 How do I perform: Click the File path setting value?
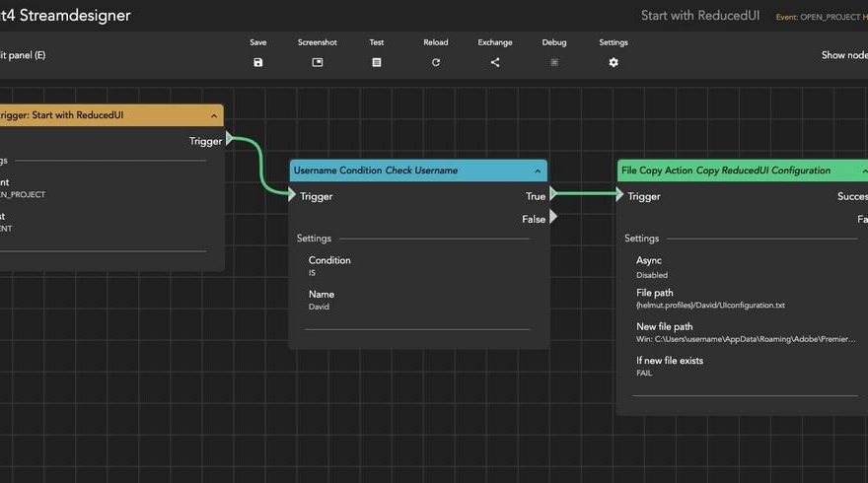pos(710,306)
